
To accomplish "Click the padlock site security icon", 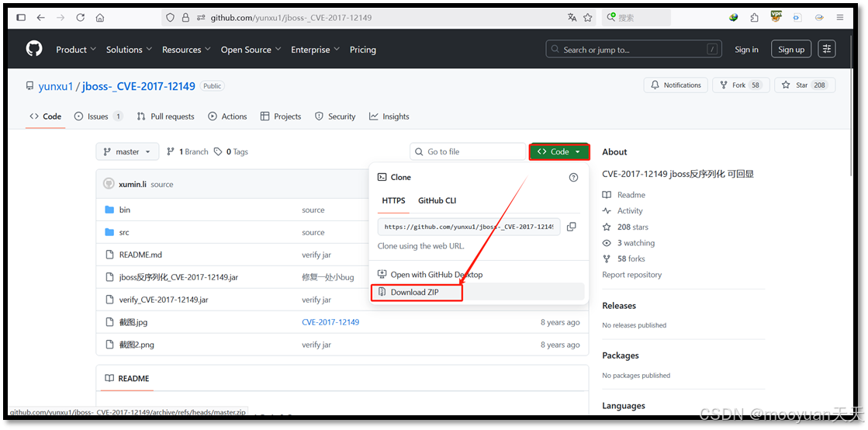I will 185,18.
